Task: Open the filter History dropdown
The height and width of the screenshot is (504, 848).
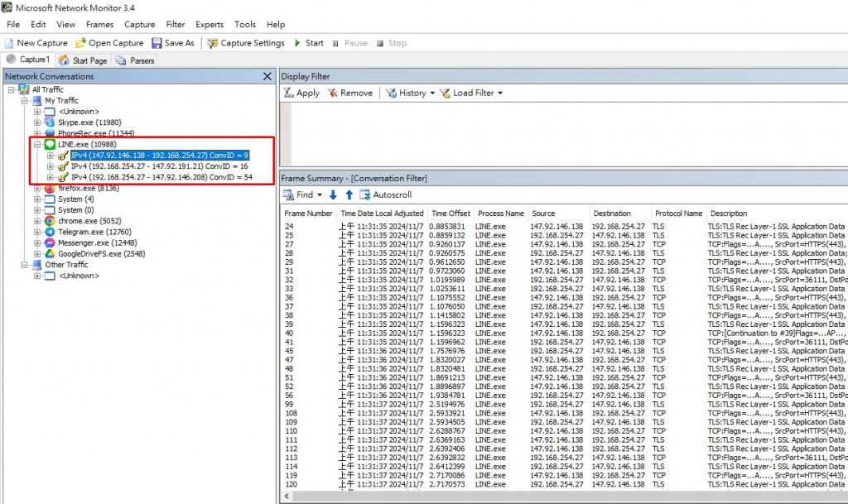Action: pos(410,93)
